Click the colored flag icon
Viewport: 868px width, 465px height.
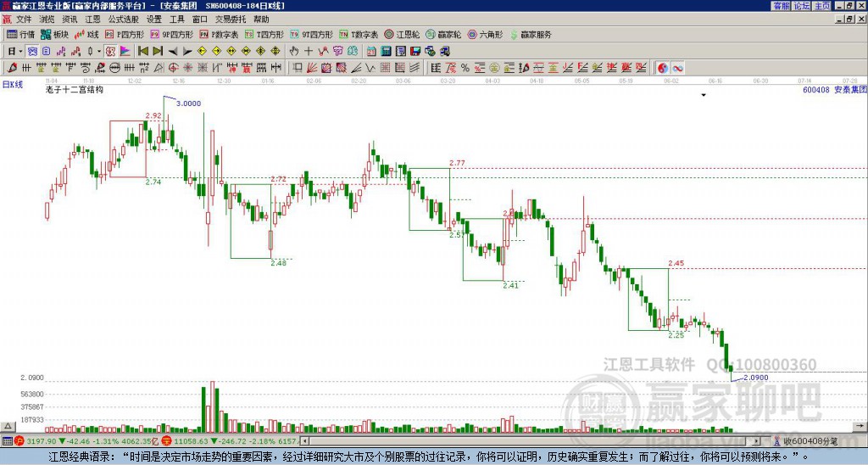[x=125, y=51]
